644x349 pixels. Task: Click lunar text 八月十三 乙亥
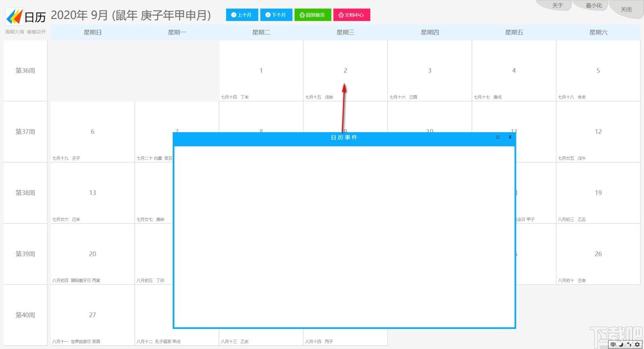pos(235,342)
